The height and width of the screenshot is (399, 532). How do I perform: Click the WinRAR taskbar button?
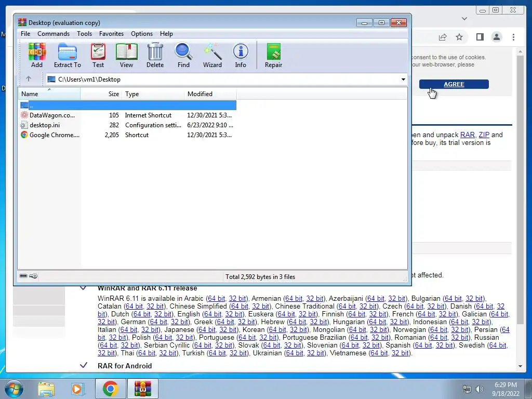(x=142, y=389)
